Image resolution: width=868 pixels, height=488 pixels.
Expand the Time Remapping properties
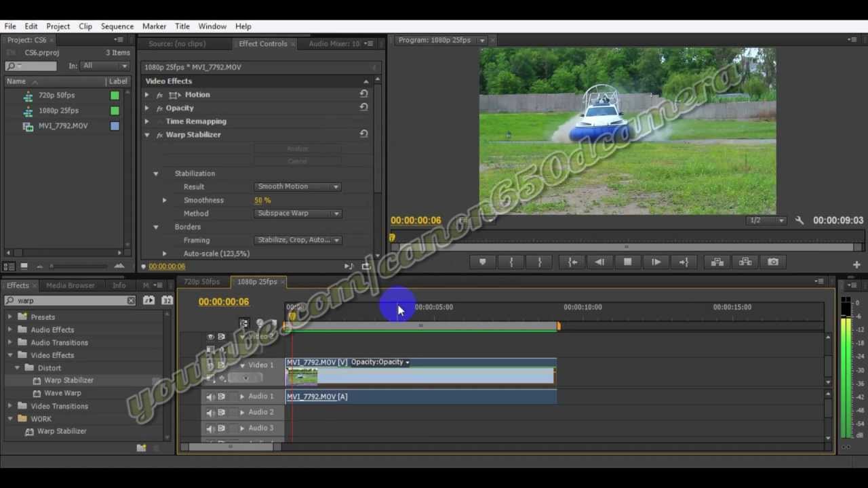click(147, 121)
